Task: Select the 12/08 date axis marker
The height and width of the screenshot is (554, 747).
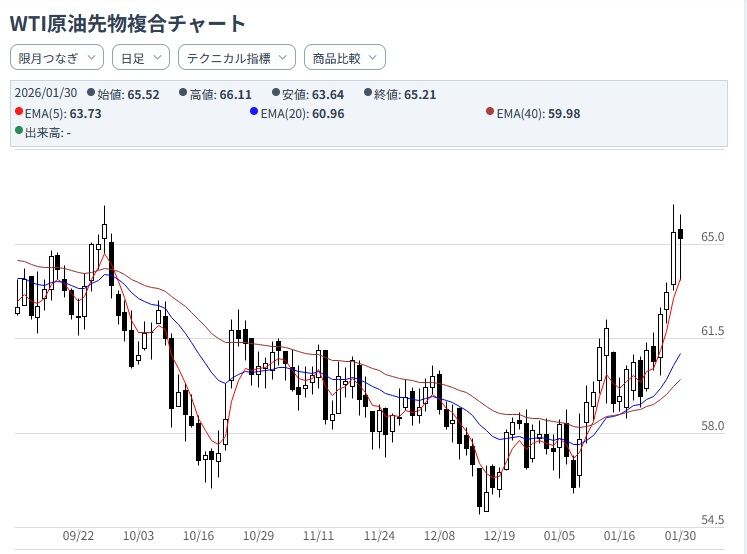Action: [x=439, y=536]
